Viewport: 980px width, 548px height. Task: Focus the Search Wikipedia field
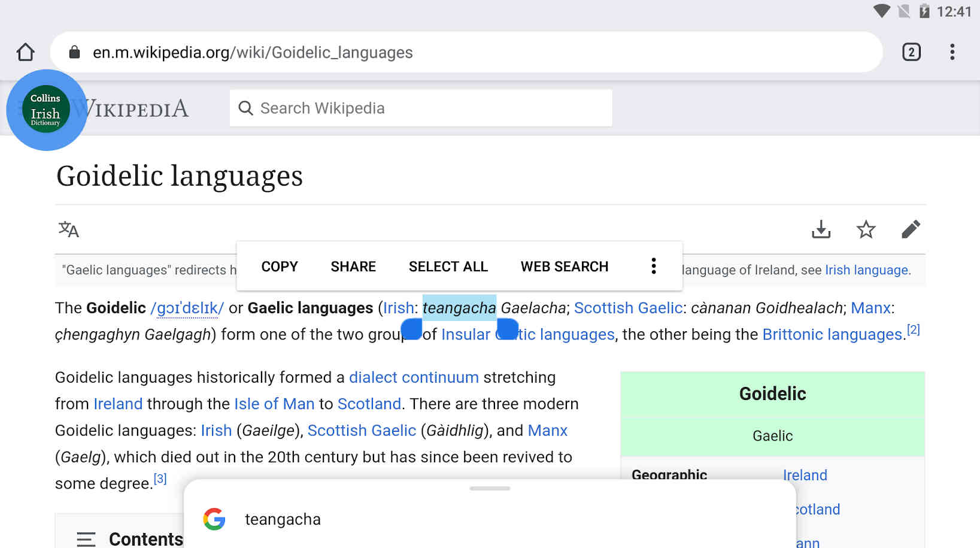[421, 108]
